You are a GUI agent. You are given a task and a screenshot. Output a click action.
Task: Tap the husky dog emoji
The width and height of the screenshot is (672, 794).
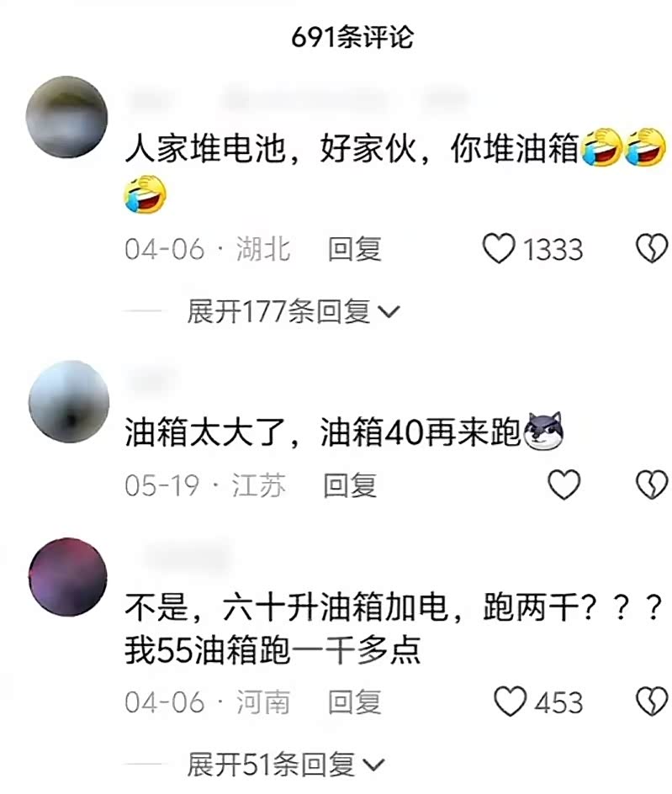(x=543, y=431)
